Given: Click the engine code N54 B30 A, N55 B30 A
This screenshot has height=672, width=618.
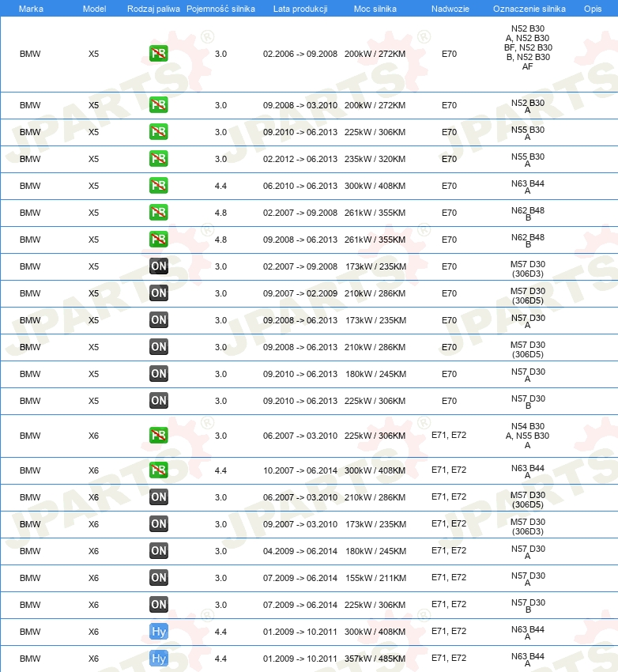Looking at the screenshot, I should [528, 436].
